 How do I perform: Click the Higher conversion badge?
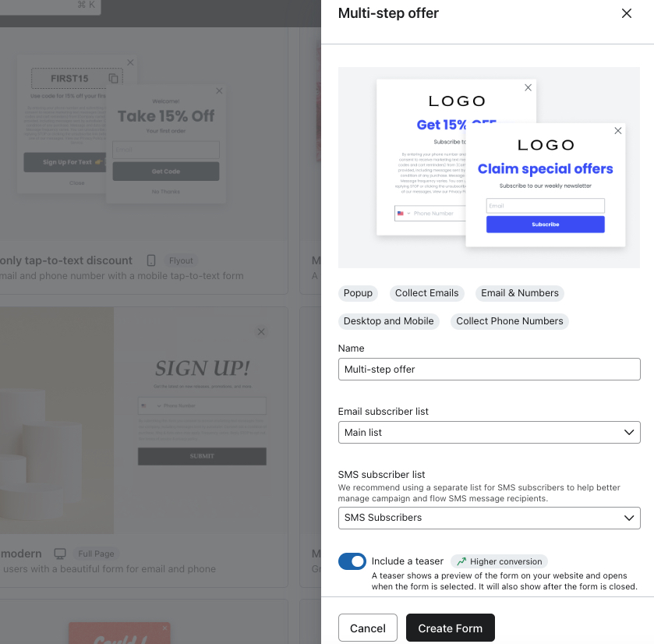(499, 561)
